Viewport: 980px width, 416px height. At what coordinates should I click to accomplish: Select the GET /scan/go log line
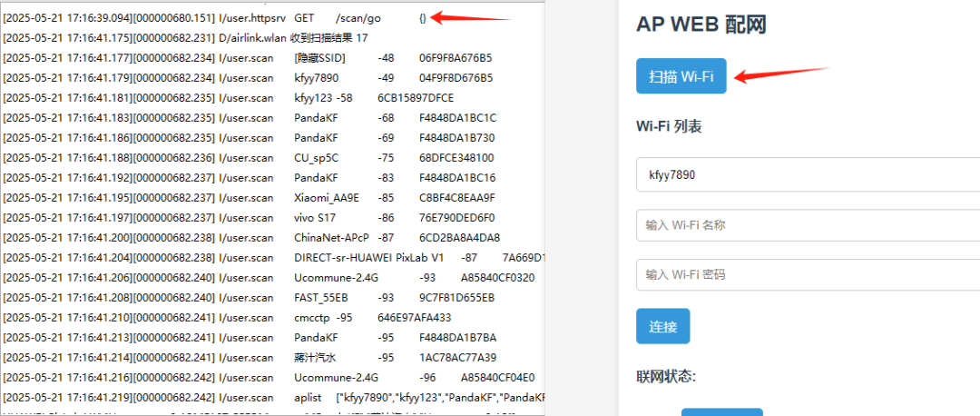[x=214, y=19]
